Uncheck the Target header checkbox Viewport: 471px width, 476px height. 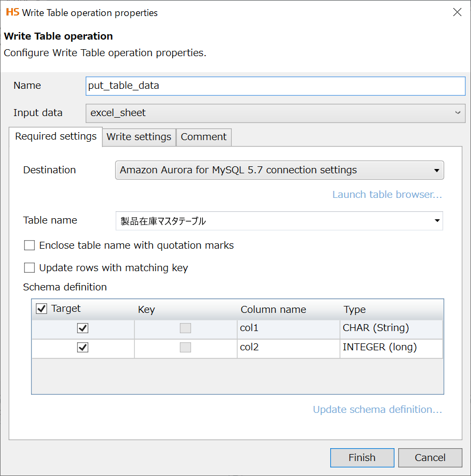coord(41,309)
